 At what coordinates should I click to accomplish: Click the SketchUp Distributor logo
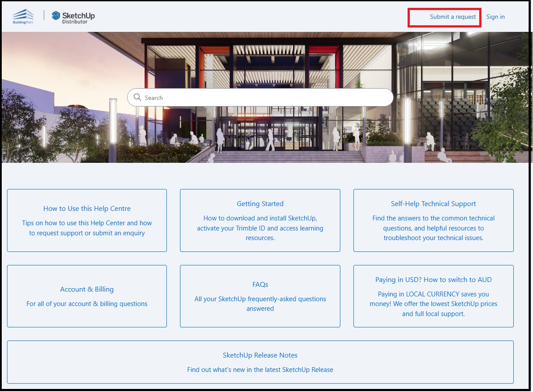pos(73,17)
